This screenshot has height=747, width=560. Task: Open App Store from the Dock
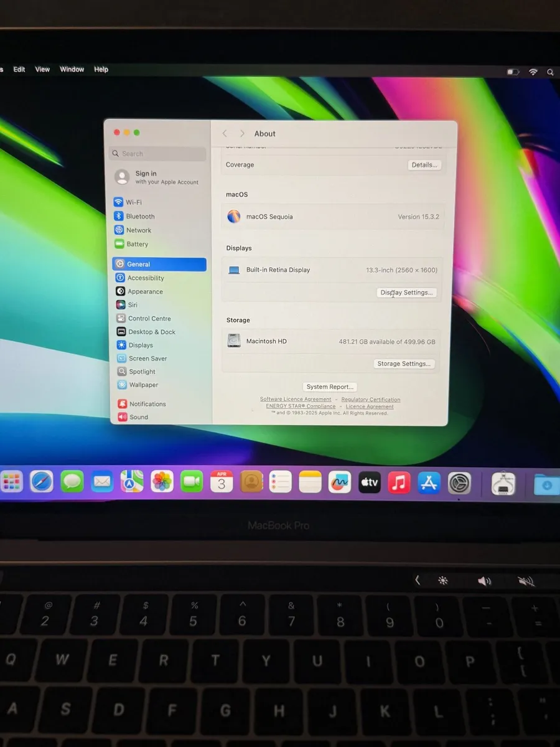[429, 482]
